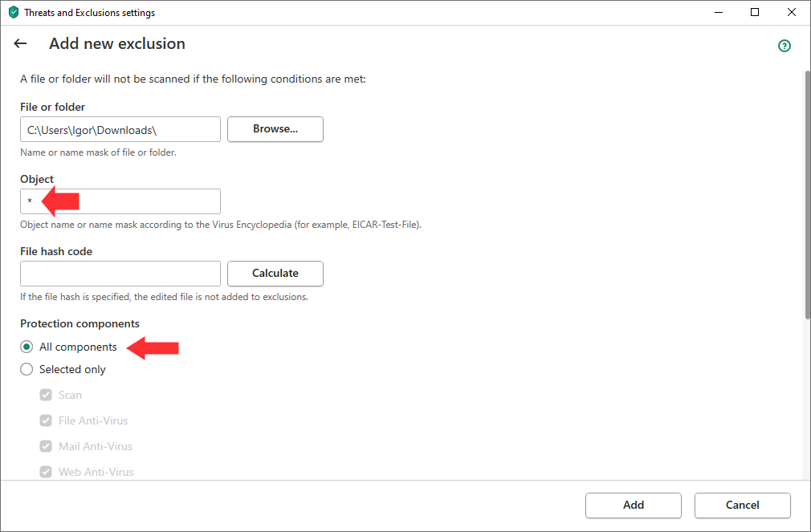Click the vertical scrollbar thumb

[807, 195]
